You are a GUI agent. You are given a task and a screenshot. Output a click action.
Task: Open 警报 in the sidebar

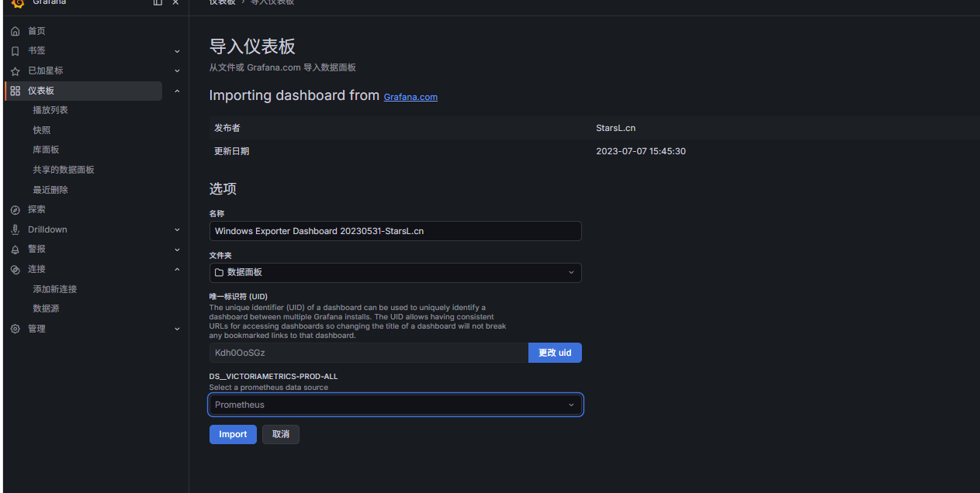[x=36, y=249]
